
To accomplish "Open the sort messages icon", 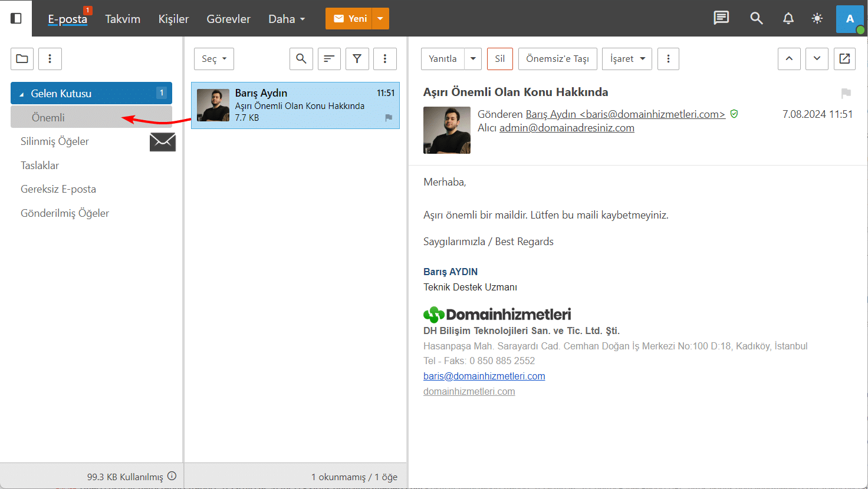I will click(329, 59).
